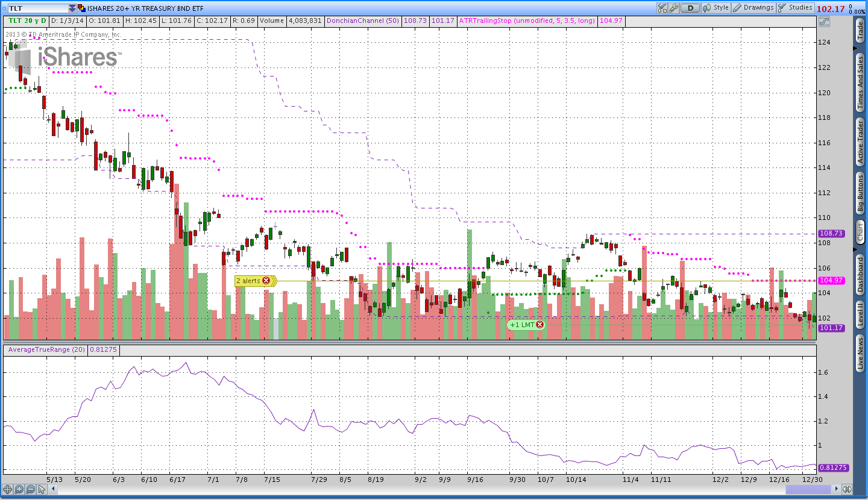
Task: Cancel the +1 LMT order bubble
Action: pyautogui.click(x=539, y=325)
